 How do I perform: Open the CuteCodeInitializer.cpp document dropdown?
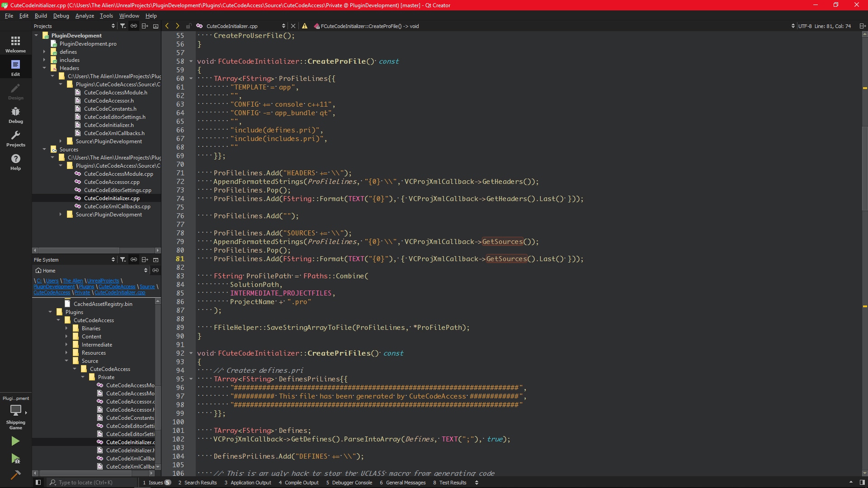coord(283,26)
